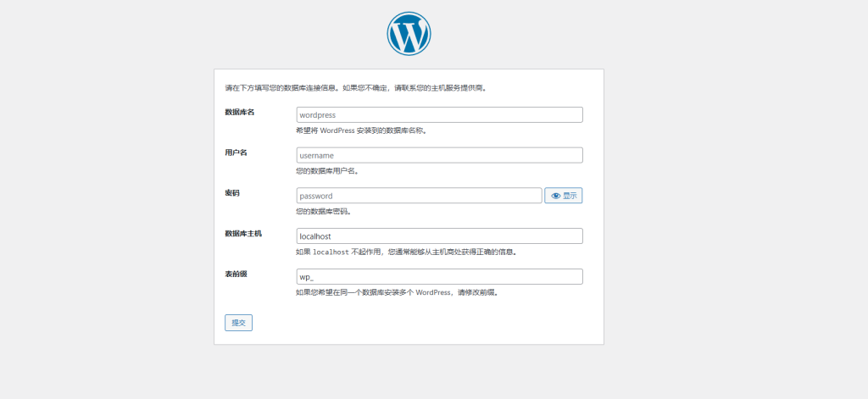The width and height of the screenshot is (868, 399).
Task: Click the 表前缀 wp_ field
Action: click(x=440, y=277)
